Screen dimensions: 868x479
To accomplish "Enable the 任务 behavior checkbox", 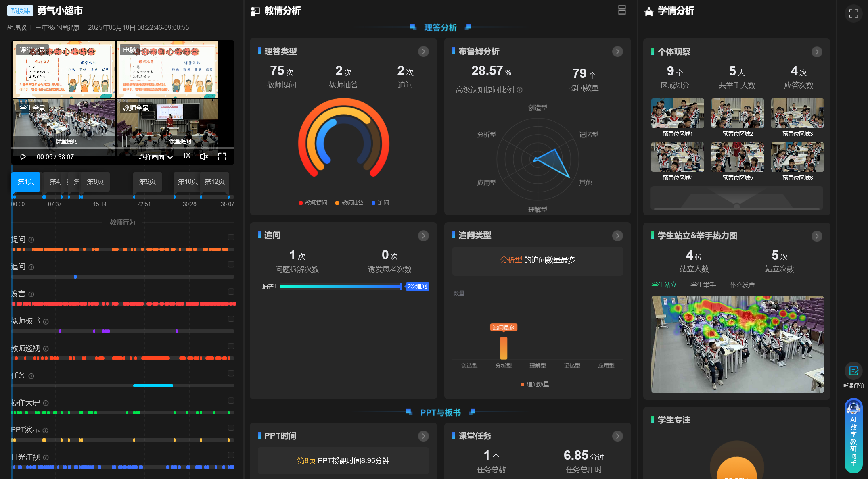I will [x=231, y=373].
